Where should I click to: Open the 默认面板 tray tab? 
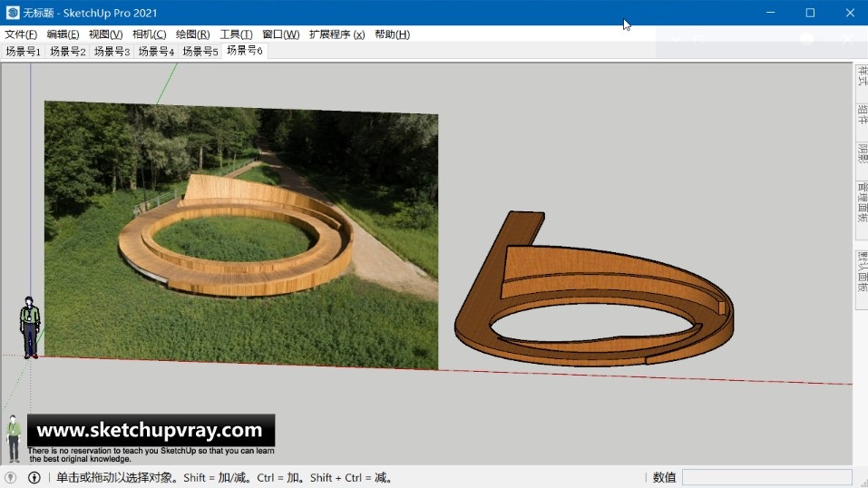click(x=862, y=272)
